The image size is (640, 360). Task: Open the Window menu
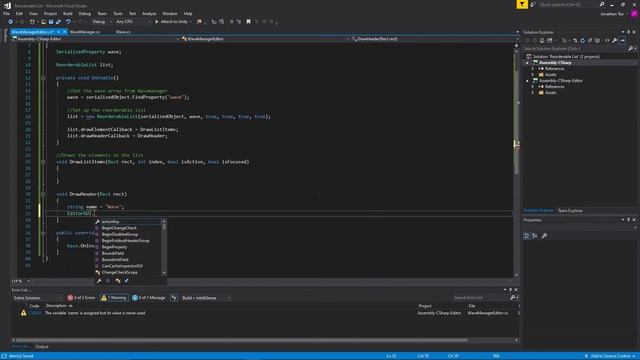[170, 13]
